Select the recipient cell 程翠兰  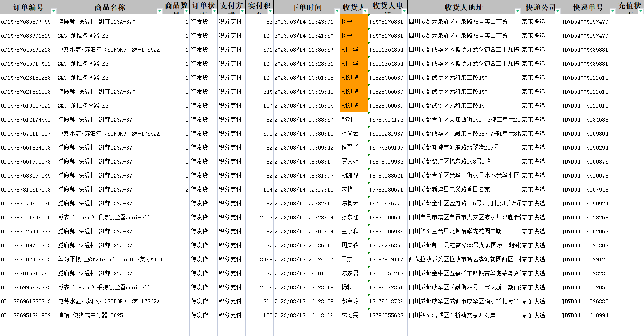(x=354, y=148)
